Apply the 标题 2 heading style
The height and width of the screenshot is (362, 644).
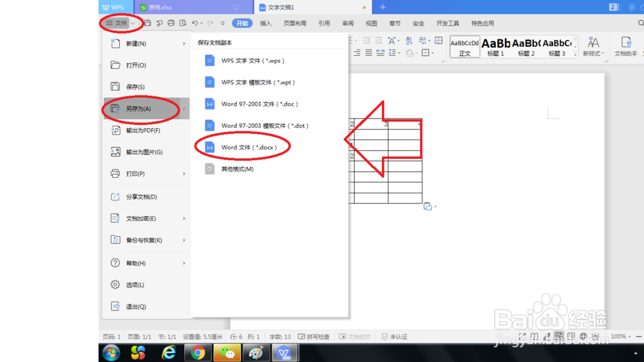pyautogui.click(x=526, y=46)
